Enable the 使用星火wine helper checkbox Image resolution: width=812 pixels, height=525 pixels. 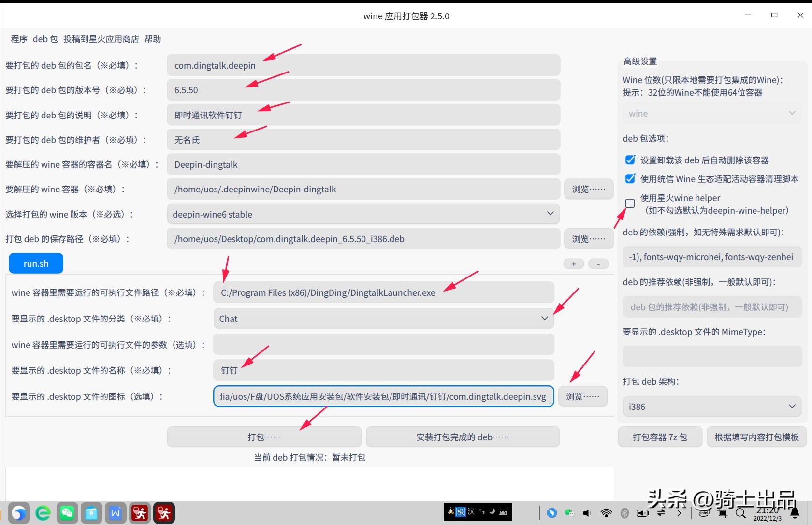pyautogui.click(x=630, y=204)
